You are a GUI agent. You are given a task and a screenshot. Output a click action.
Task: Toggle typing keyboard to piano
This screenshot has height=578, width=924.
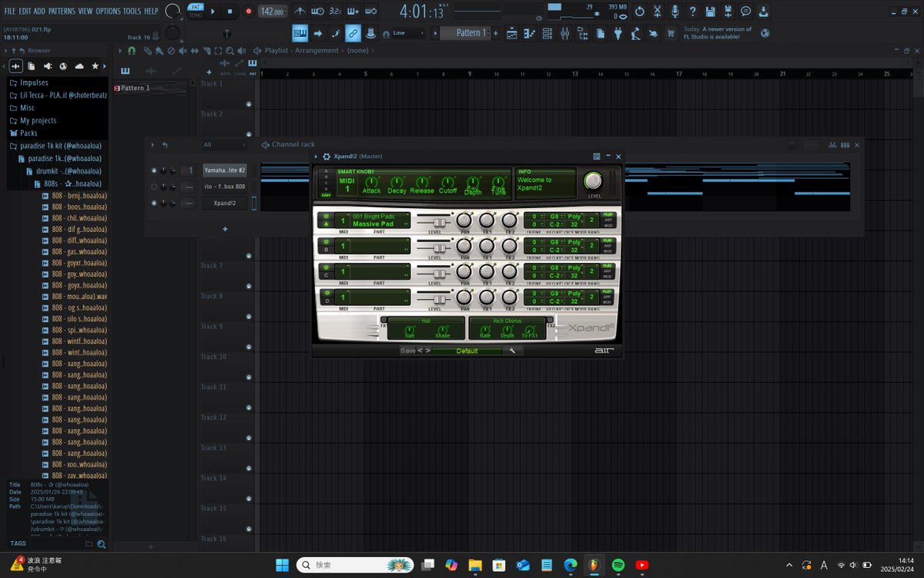pos(299,33)
